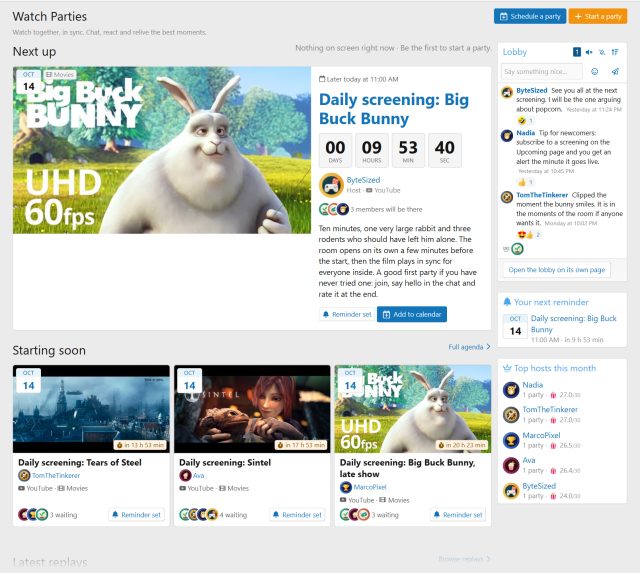Open 'Daily screening: Tears of Steel' title

80,462
